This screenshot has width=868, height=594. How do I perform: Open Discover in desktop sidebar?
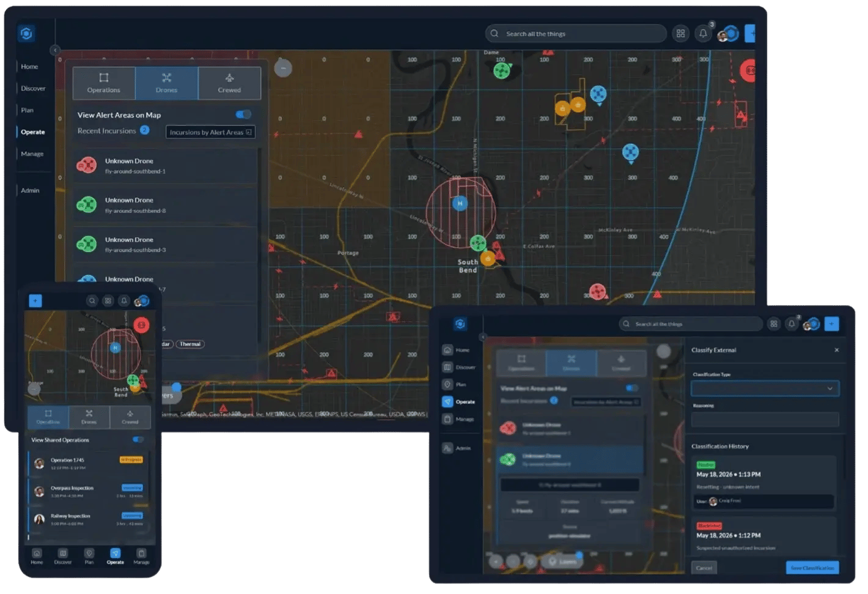pos(33,89)
